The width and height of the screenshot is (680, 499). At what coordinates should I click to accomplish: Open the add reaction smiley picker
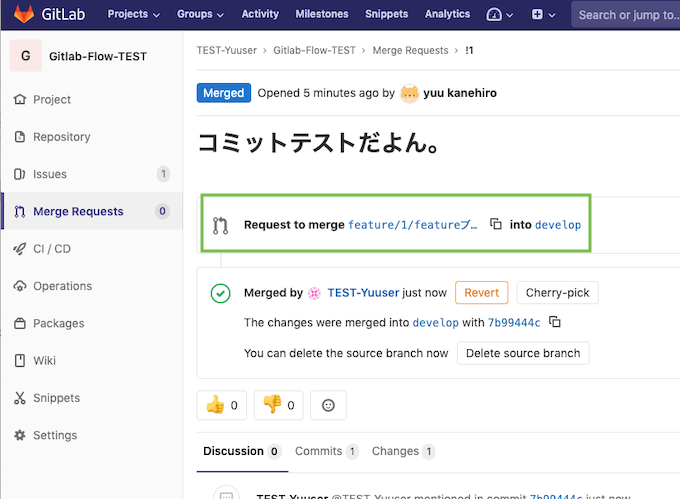pos(328,405)
